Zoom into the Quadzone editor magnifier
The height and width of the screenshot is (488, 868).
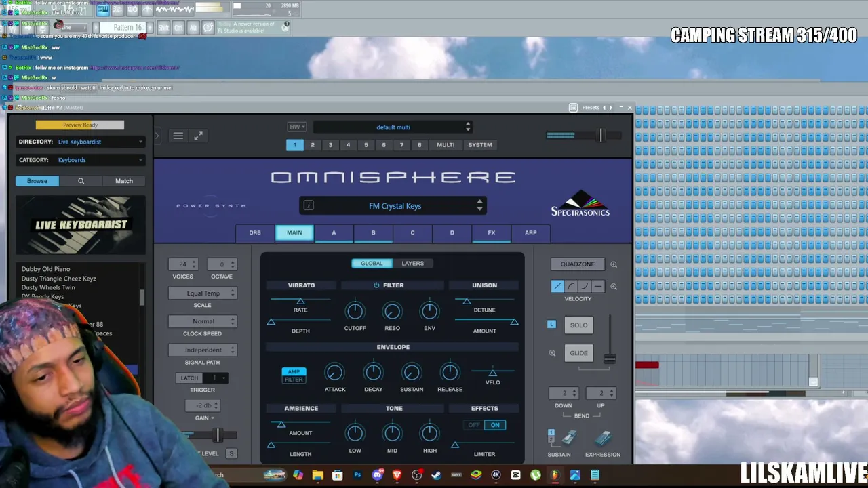tap(614, 264)
